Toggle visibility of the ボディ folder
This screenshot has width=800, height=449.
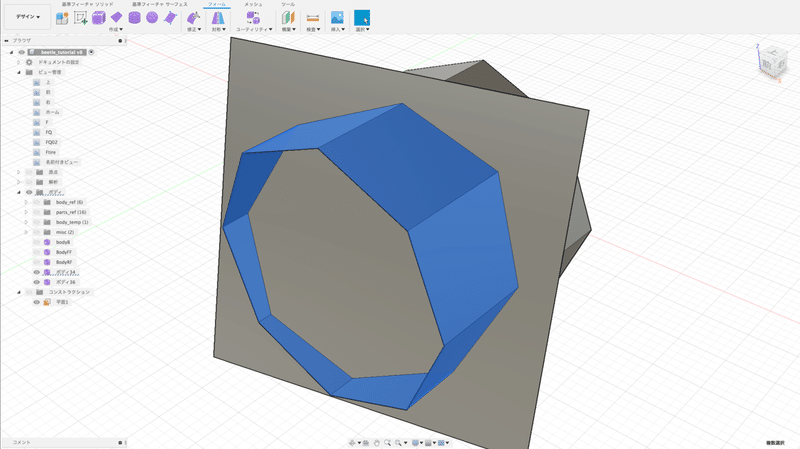coord(29,192)
